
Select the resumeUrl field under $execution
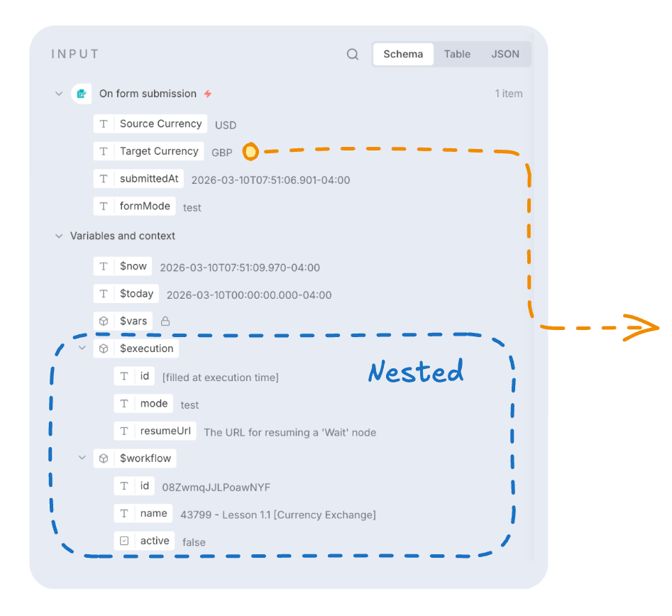(x=155, y=431)
